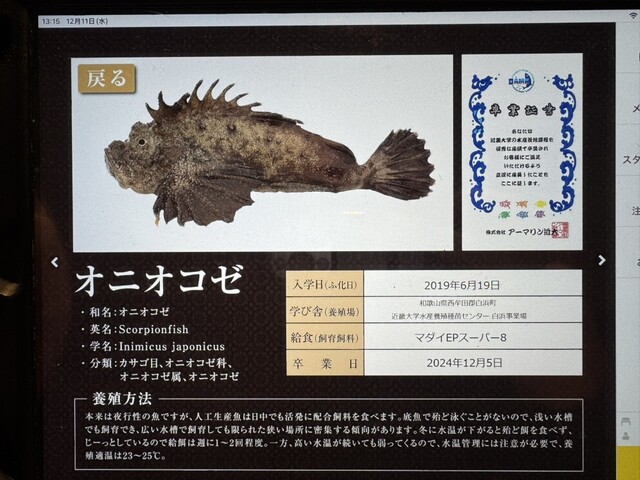Go to previous fish with left arrow
Viewport: 640px width, 480px height.
[x=54, y=262]
